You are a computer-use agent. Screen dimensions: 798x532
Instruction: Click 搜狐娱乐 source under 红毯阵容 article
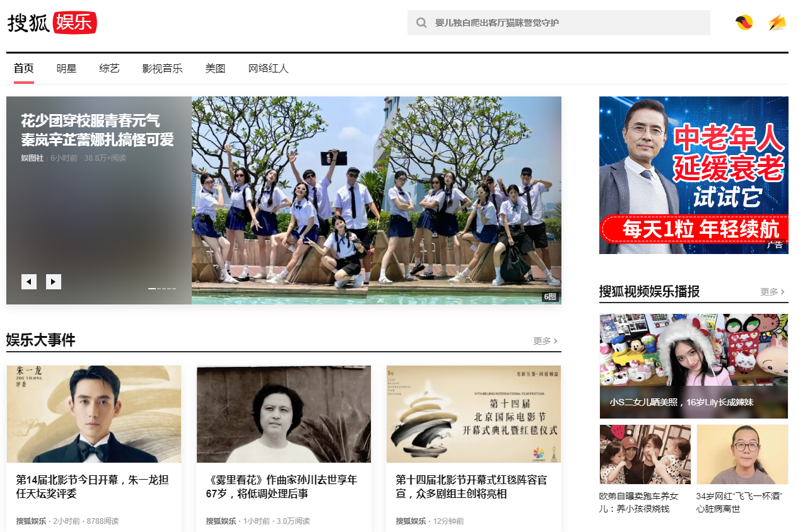tap(411, 521)
